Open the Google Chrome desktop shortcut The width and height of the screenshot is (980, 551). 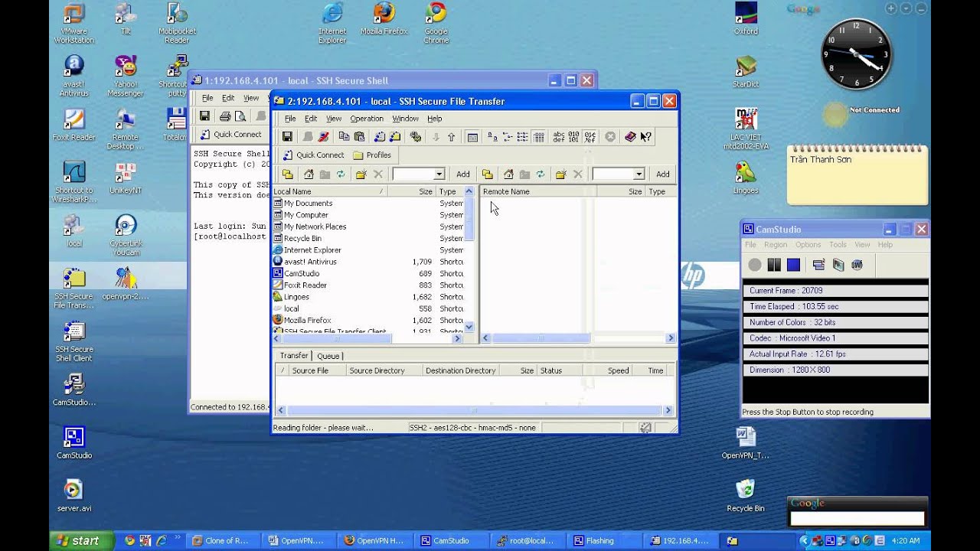[436, 24]
